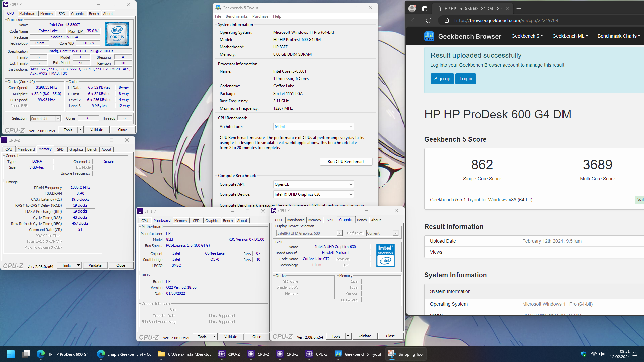Click the browser back arrow
The width and height of the screenshot is (644, 362).
coord(414,20)
